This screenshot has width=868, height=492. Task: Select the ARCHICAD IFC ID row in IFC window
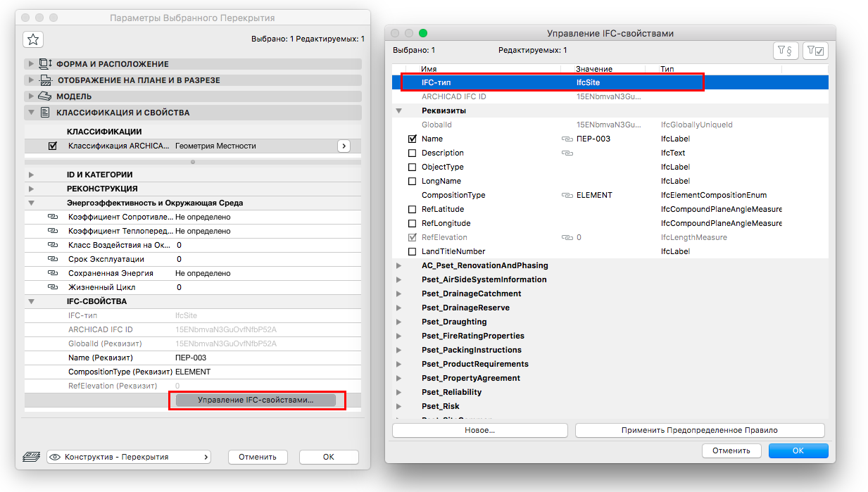pyautogui.click(x=610, y=96)
